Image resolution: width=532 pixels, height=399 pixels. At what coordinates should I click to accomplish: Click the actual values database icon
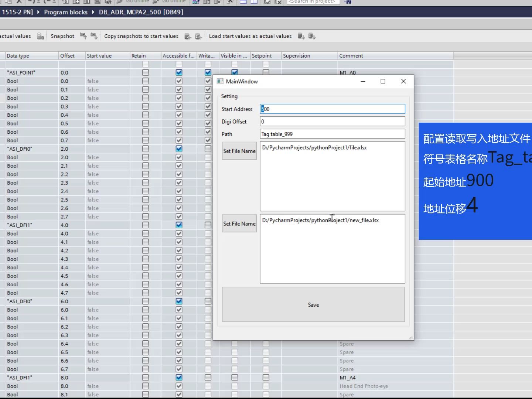click(40, 36)
